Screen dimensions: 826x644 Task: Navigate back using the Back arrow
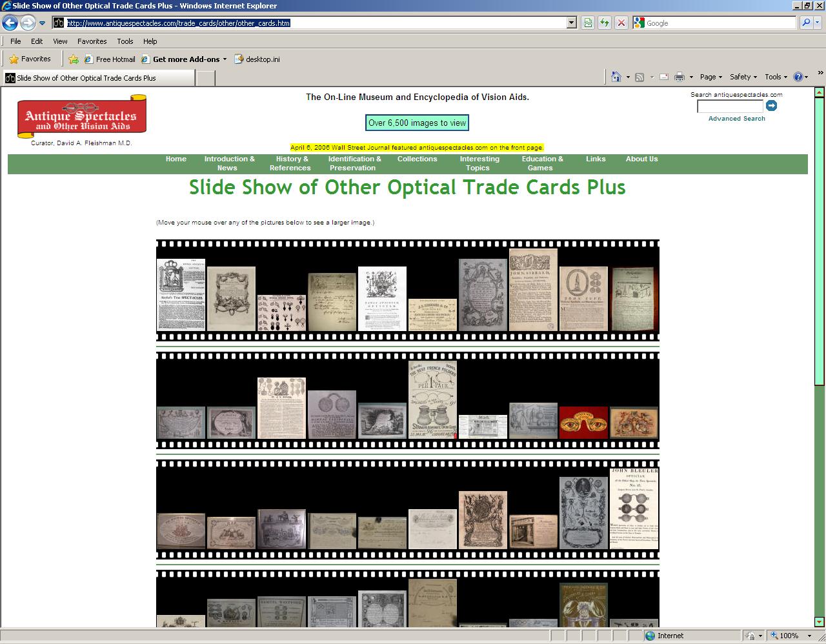click(x=10, y=23)
